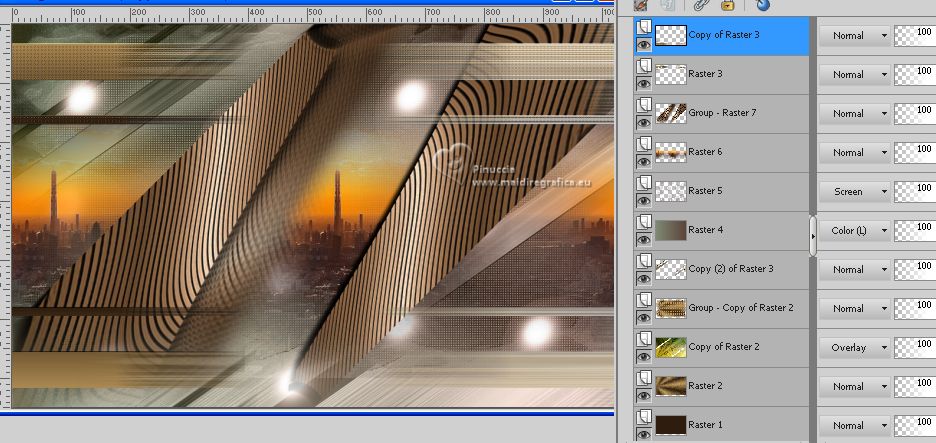
Task: Hide the Raster 1 layer
Action: [644, 434]
